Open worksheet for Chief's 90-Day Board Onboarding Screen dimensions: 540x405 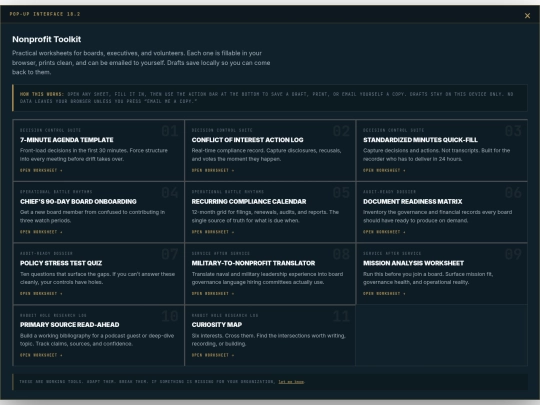[x=41, y=232]
